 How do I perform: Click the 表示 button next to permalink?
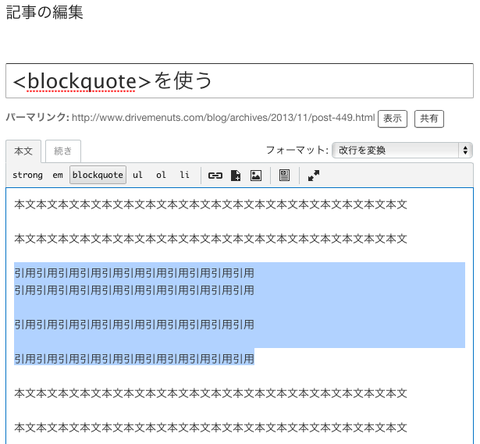pos(392,119)
